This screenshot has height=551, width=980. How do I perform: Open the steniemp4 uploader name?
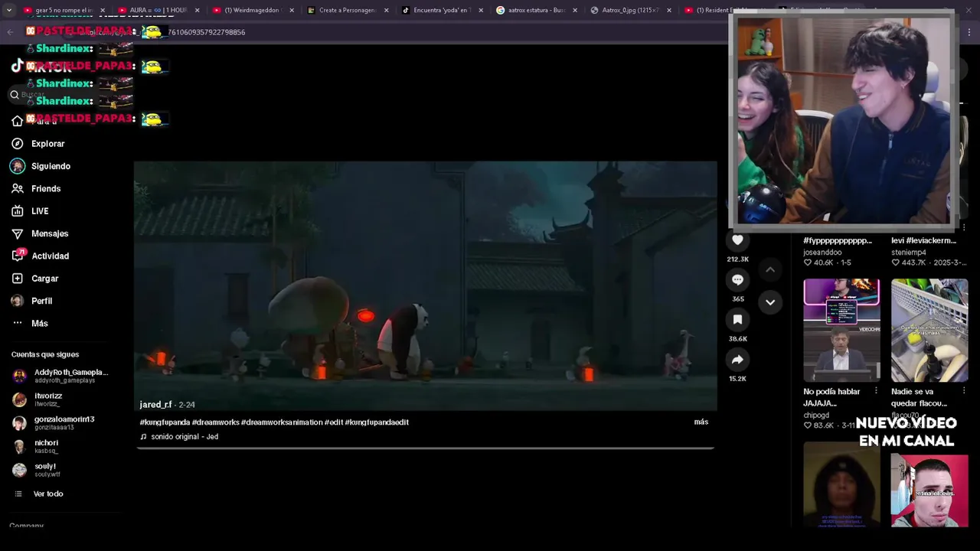(x=909, y=253)
